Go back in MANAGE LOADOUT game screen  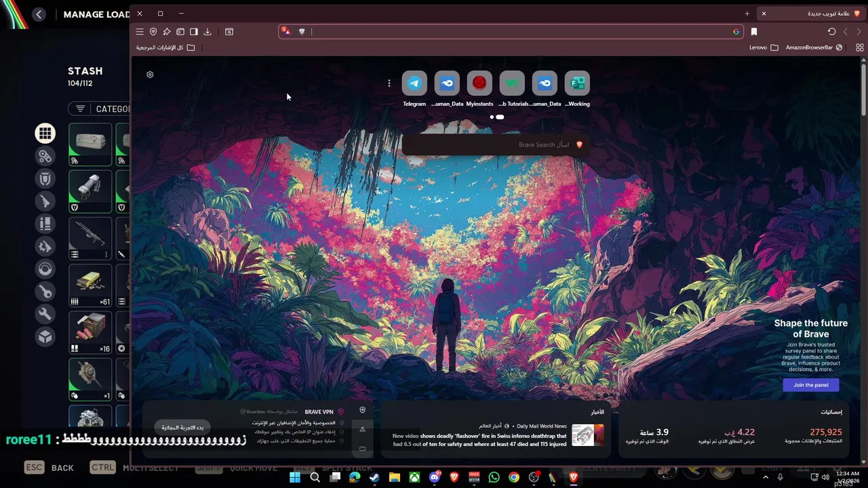39,14
